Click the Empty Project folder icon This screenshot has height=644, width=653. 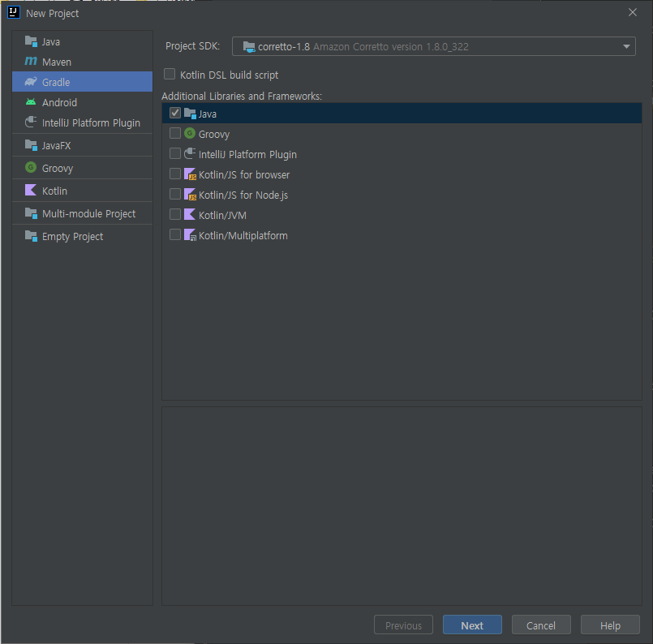click(x=31, y=236)
